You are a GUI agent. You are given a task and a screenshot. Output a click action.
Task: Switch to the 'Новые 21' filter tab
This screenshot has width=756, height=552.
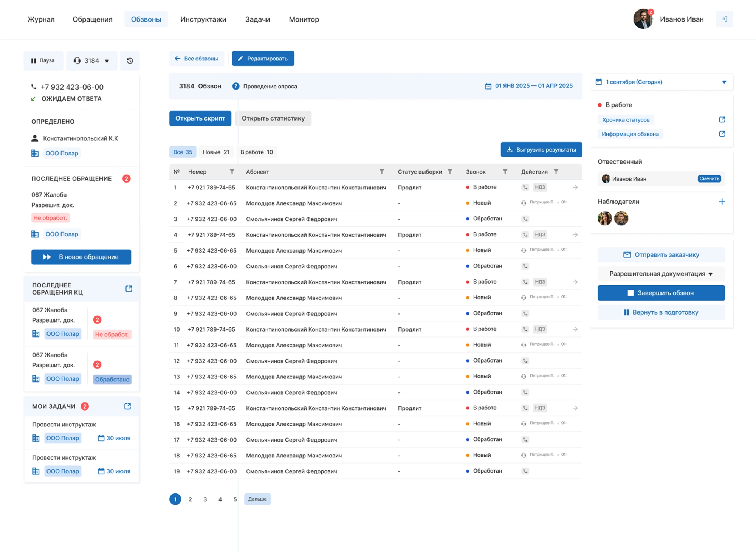pyautogui.click(x=216, y=152)
